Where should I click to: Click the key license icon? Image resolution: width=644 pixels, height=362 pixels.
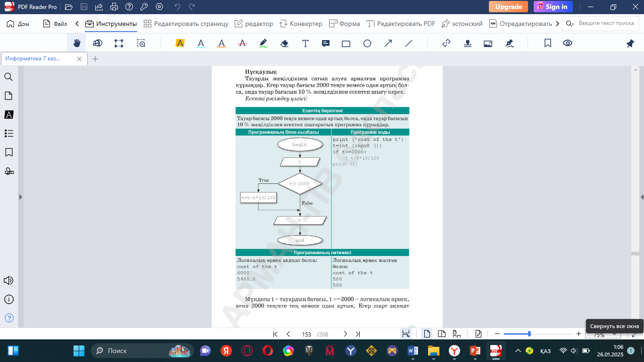(x=144, y=7)
